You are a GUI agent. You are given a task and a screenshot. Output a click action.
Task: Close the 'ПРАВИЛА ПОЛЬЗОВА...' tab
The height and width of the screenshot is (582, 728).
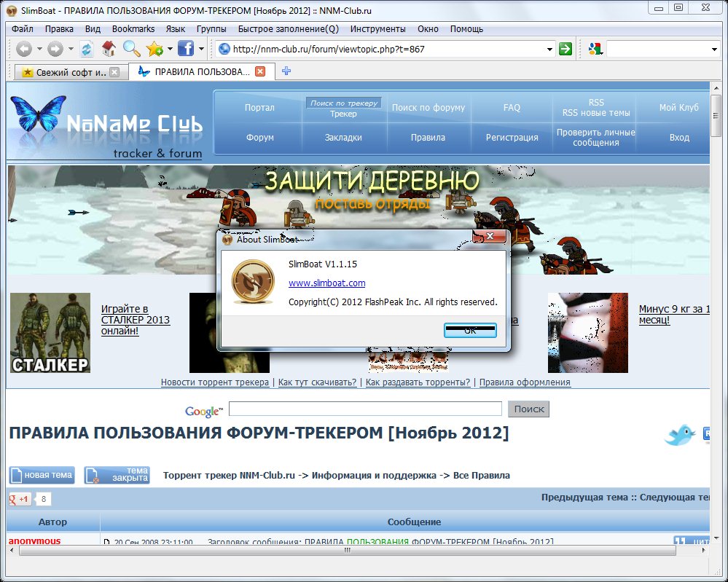tap(260, 71)
